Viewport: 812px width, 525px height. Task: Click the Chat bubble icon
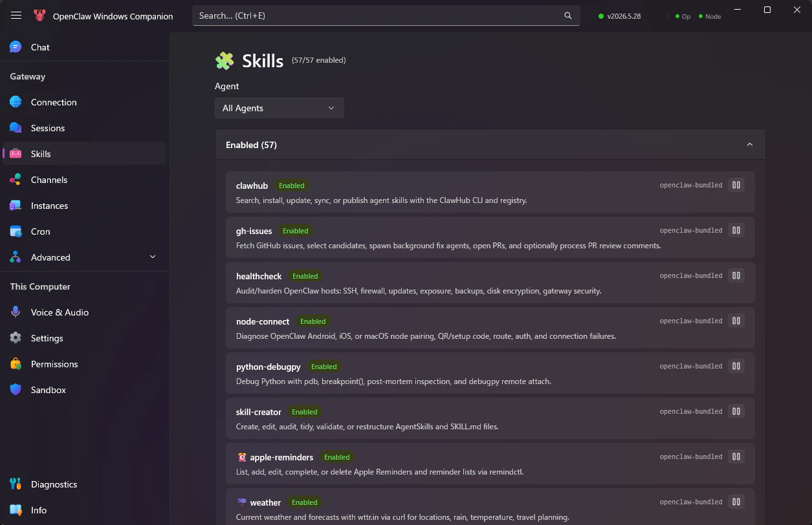click(x=16, y=47)
